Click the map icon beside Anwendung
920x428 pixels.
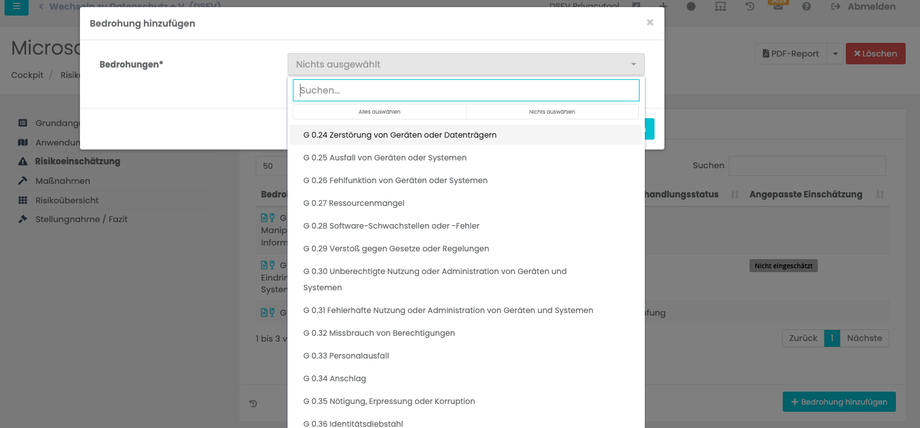click(23, 142)
